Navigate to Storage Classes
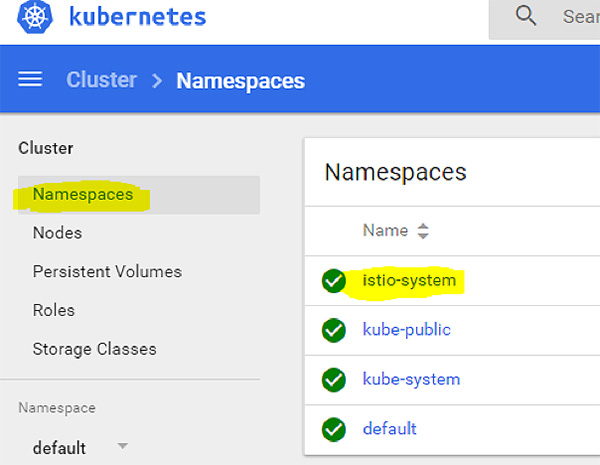600x465 pixels. click(x=94, y=349)
